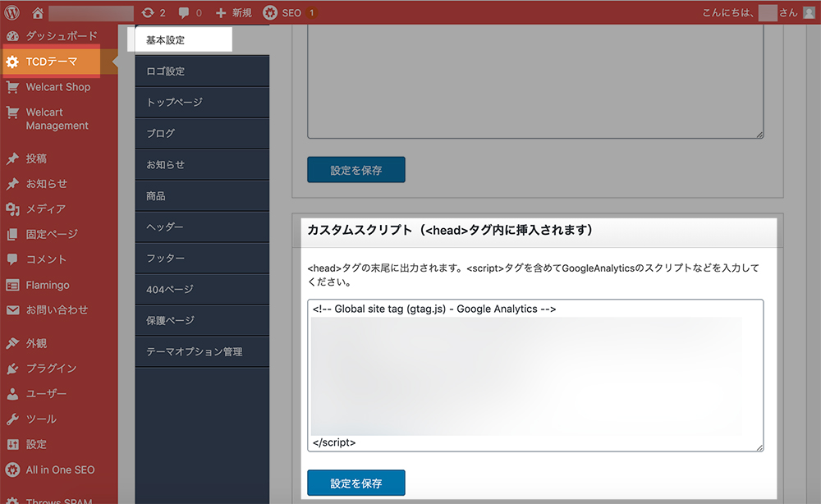The image size is (821, 504).
Task: Click the カスタムスクリプト section heading
Action: point(450,230)
